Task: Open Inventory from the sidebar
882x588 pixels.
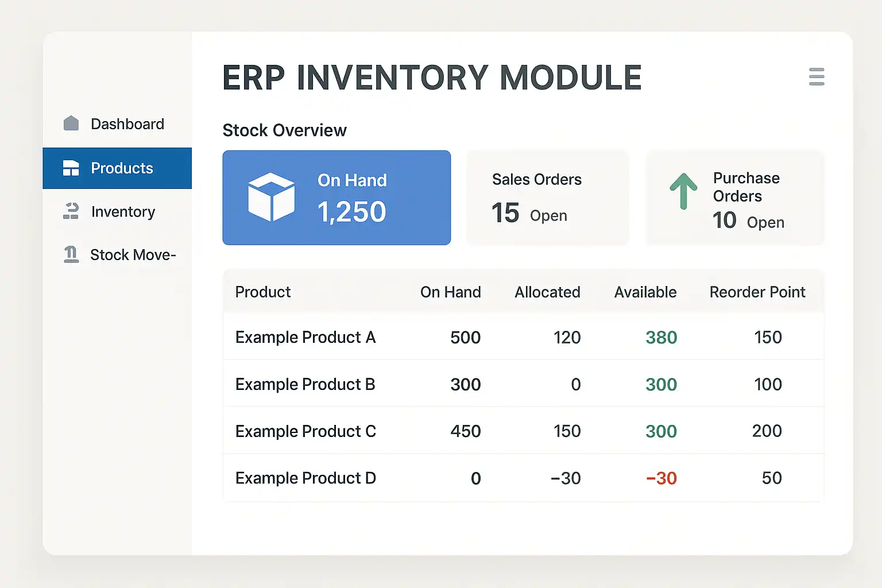Action: click(117, 212)
